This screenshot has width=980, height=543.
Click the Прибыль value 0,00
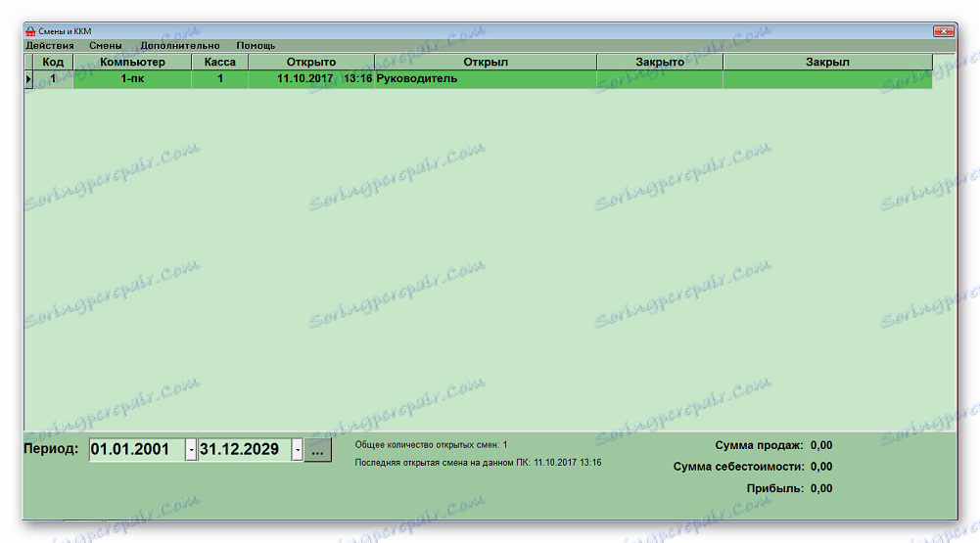821,488
